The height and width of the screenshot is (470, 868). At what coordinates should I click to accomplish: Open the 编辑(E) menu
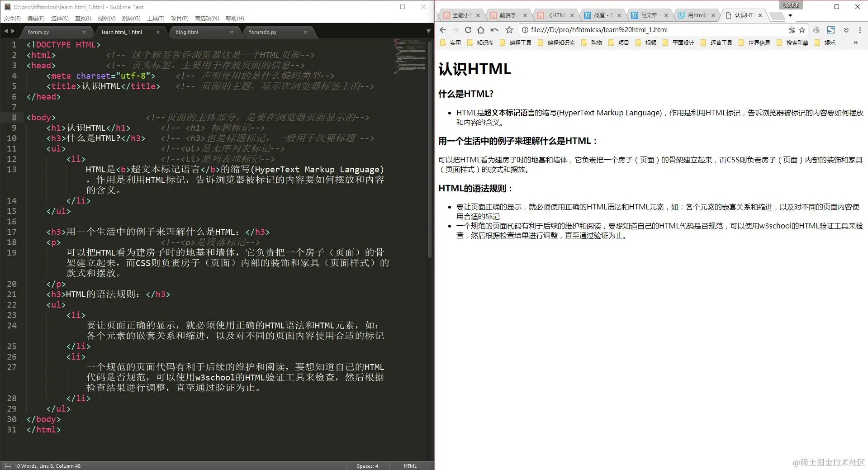[36, 19]
